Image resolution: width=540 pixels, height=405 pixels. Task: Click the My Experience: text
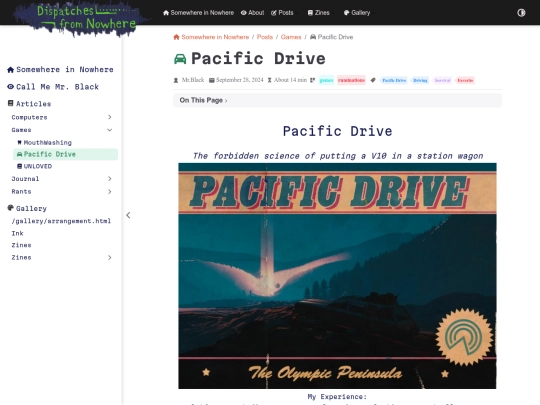[337, 396]
